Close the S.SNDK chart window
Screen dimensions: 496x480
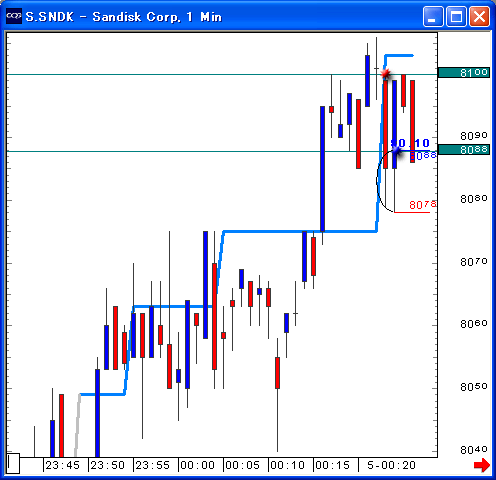tap(480, 16)
